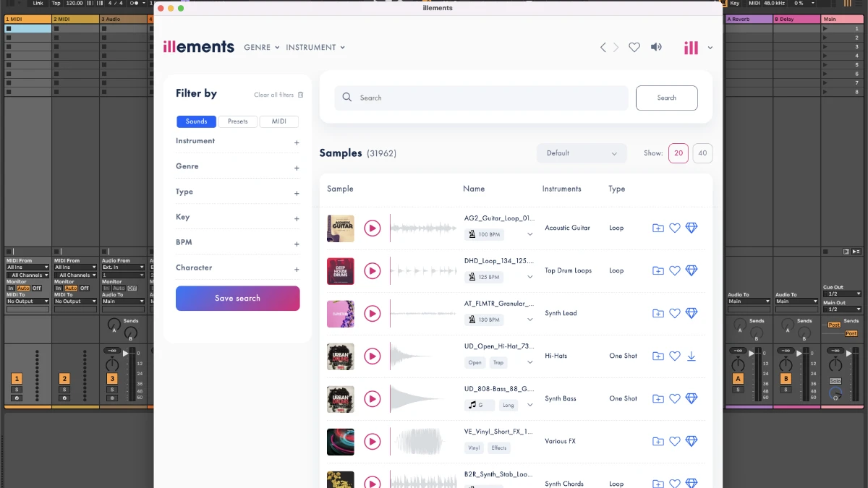
Task: Go back with the left arrow
Action: 603,47
